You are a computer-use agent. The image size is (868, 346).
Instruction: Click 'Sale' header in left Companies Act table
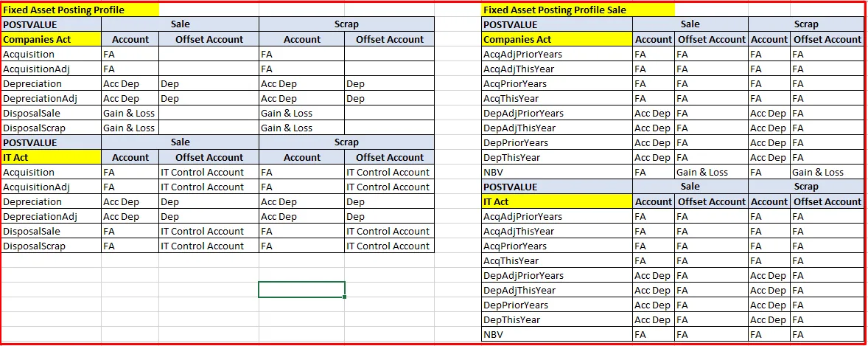pos(181,24)
